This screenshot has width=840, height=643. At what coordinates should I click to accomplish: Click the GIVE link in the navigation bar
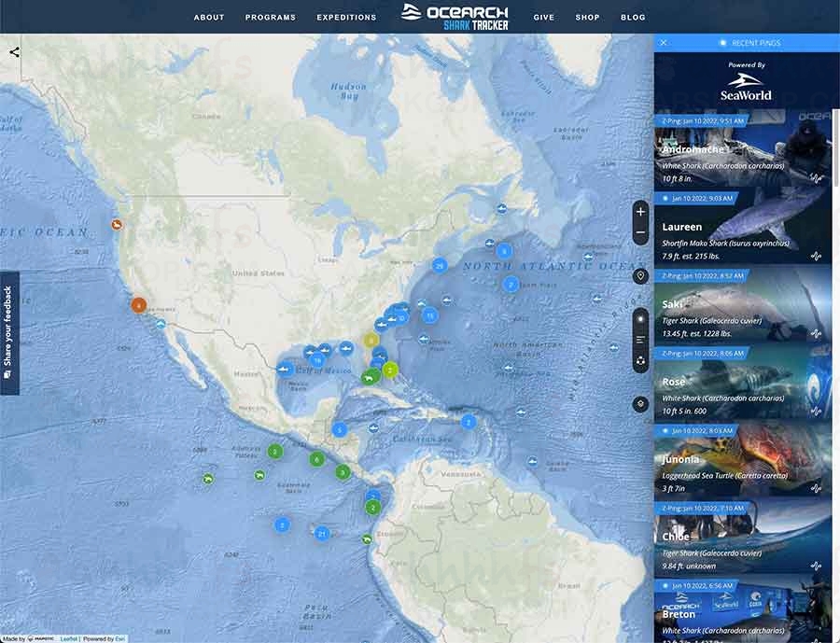544,17
